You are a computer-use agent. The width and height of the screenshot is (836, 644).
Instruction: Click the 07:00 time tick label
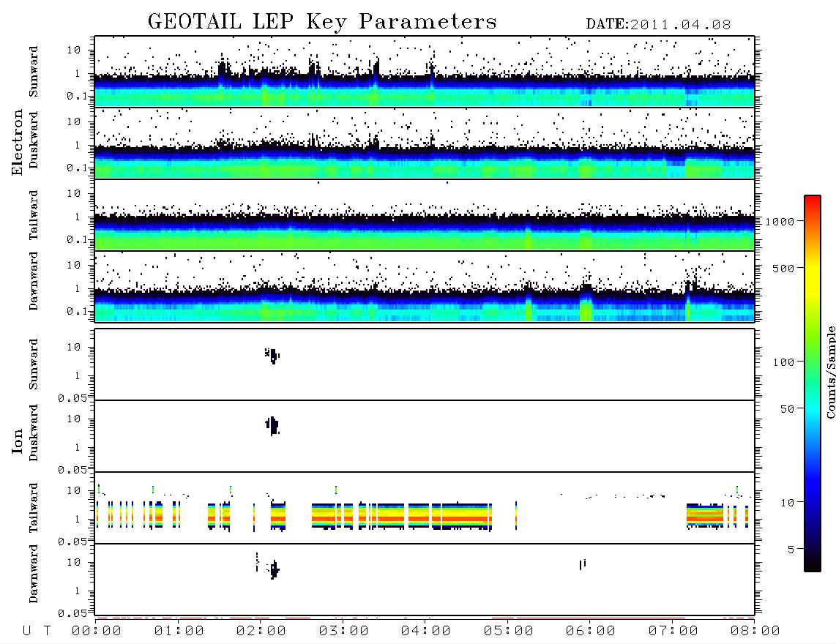click(673, 631)
